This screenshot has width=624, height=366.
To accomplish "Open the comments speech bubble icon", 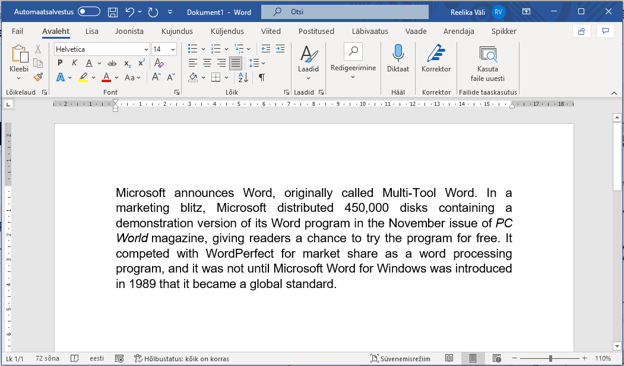I will click(605, 31).
